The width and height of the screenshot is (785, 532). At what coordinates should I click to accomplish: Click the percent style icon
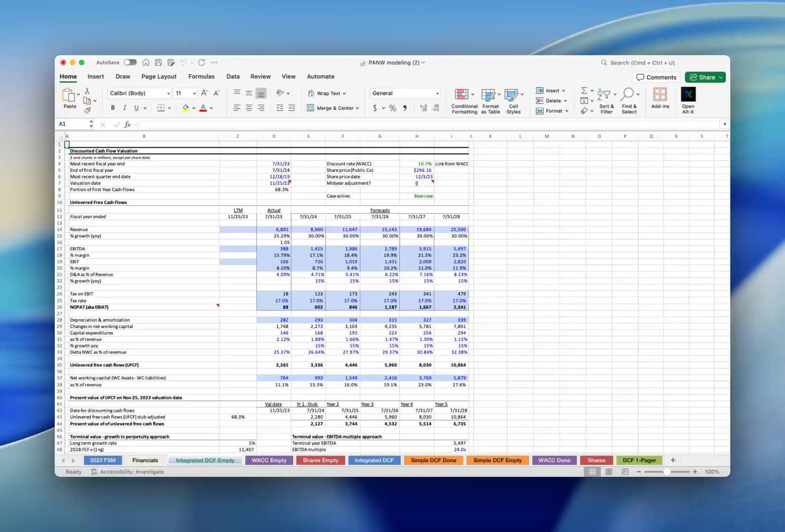pos(392,108)
